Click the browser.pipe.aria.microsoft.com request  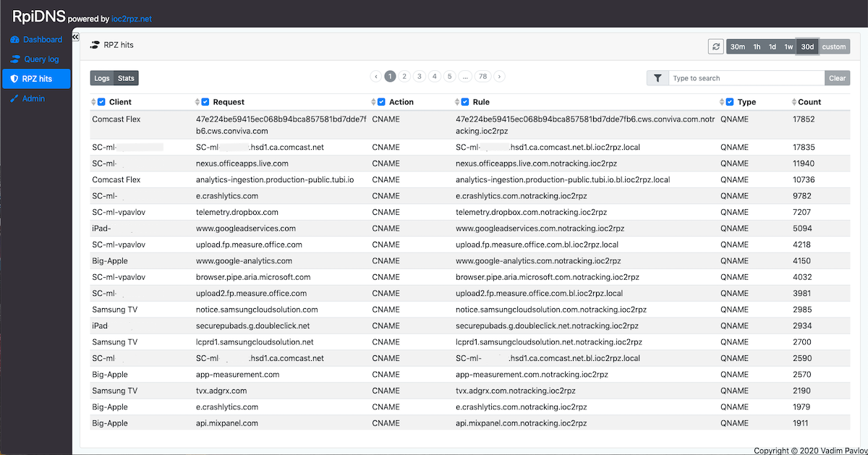[253, 277]
